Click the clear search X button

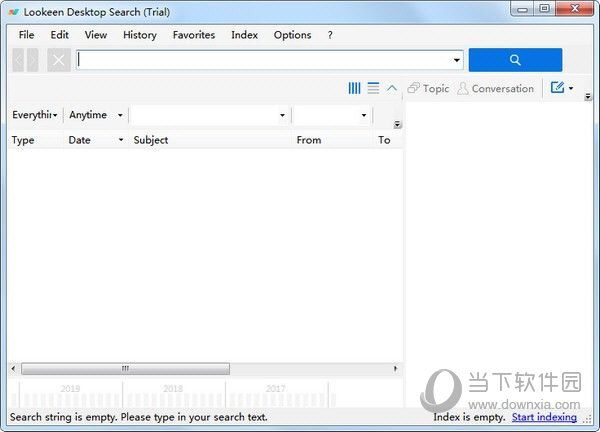[x=59, y=60]
